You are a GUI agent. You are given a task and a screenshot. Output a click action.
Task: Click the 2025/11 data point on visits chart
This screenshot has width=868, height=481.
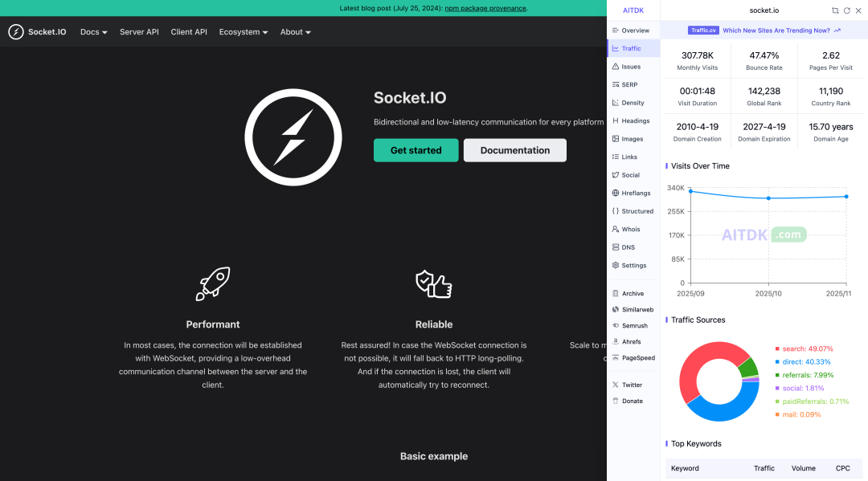[846, 196]
